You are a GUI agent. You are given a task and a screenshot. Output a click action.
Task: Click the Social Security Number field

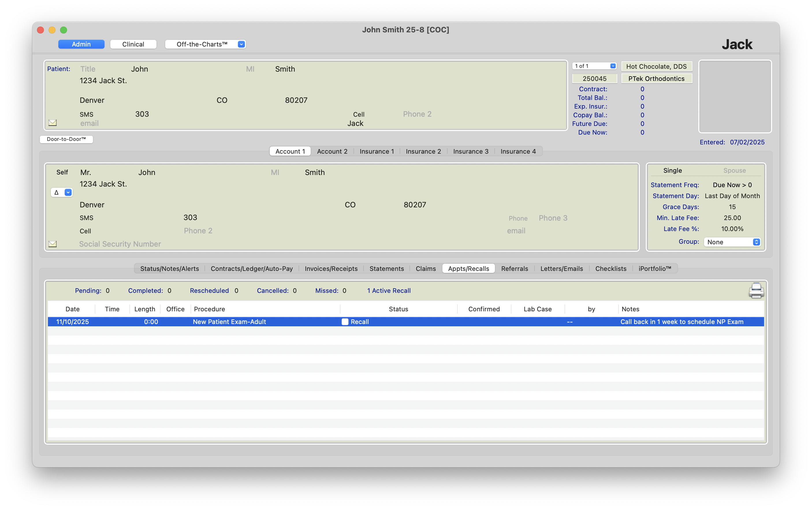click(120, 244)
